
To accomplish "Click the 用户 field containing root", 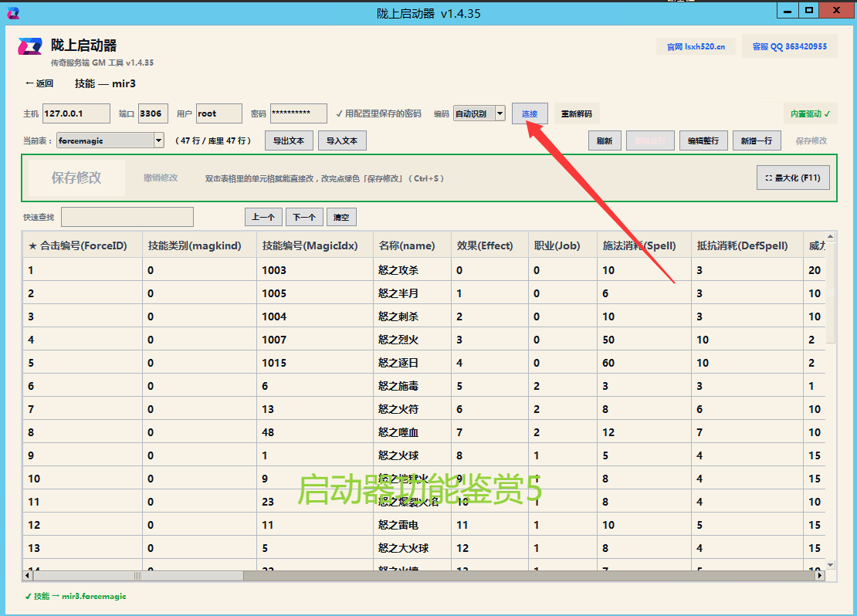I will [x=219, y=113].
